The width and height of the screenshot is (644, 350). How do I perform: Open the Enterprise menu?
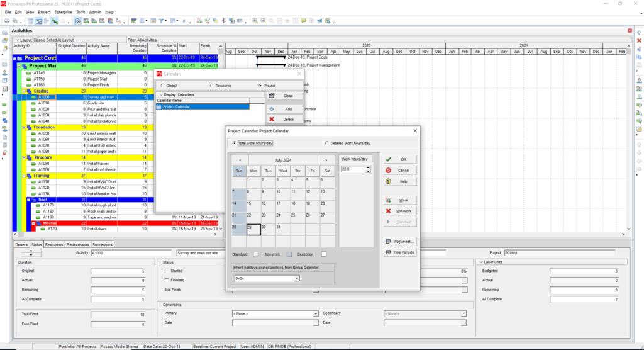(x=64, y=13)
